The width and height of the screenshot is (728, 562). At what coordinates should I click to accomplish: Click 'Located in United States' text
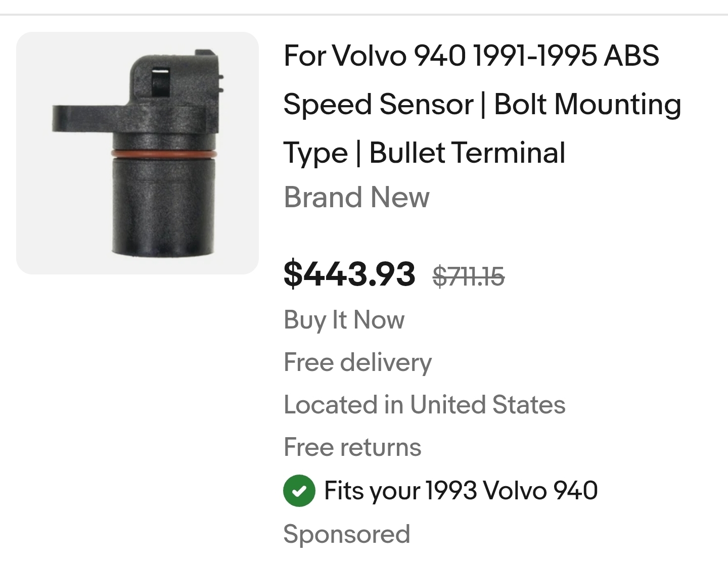424,405
